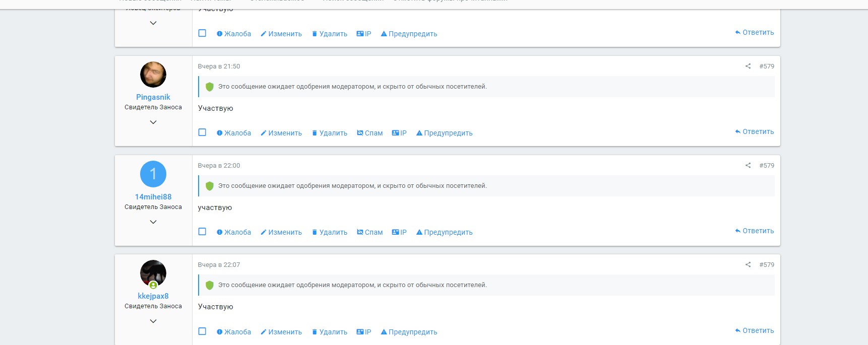Edit the topmost post with Изменить
Viewport: 868px width, 345px height.
coord(281,34)
